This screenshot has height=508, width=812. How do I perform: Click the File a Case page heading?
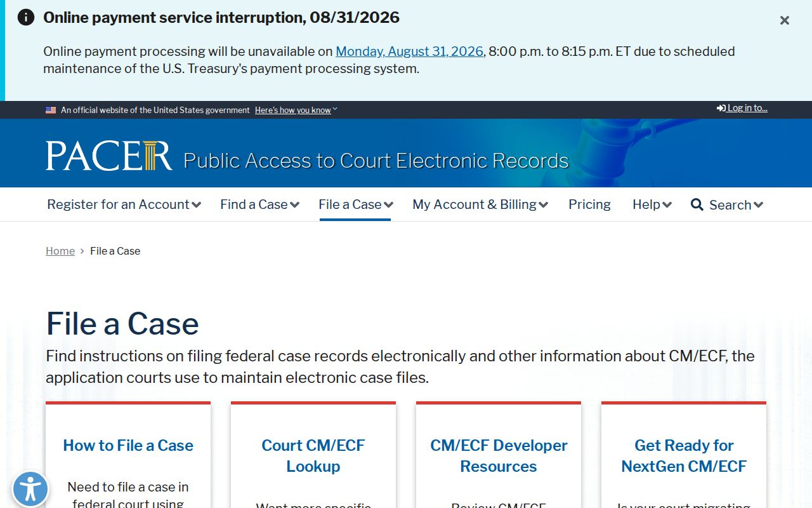122,324
